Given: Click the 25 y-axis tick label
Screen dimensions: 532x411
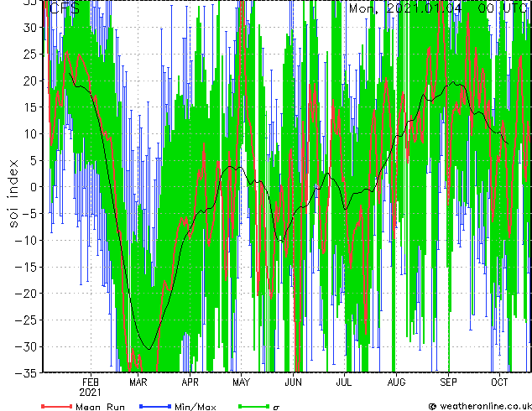Looking at the screenshot, I should pyautogui.click(x=30, y=54).
